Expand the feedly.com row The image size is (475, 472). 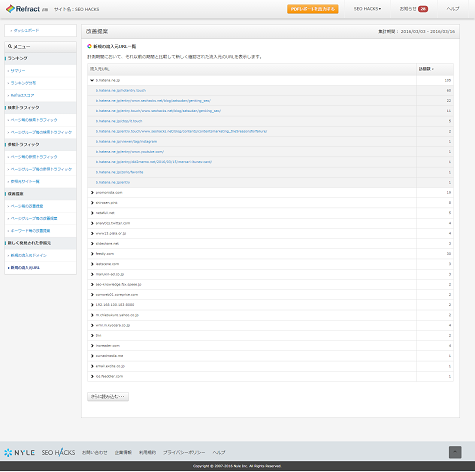click(x=92, y=254)
